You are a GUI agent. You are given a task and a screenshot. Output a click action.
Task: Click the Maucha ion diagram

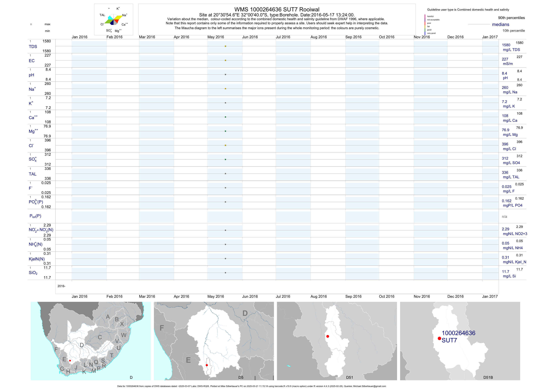tap(113, 20)
